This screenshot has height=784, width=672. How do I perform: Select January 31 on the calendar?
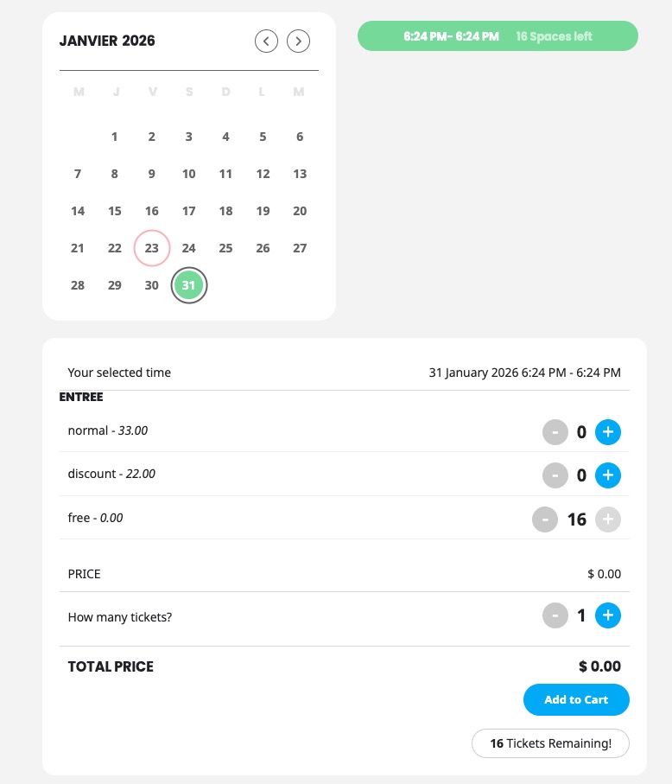(189, 285)
